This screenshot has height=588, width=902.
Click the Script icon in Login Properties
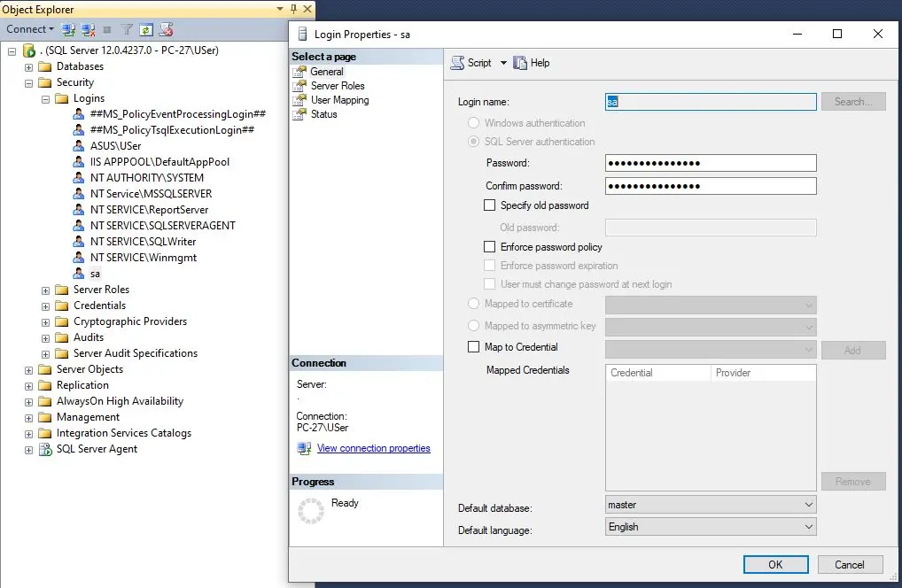[458, 63]
